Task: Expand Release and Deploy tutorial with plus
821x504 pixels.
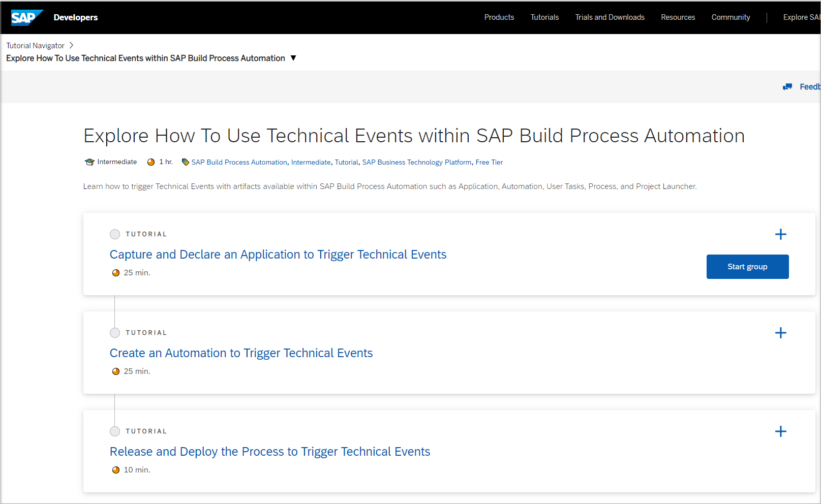Action: [780, 431]
